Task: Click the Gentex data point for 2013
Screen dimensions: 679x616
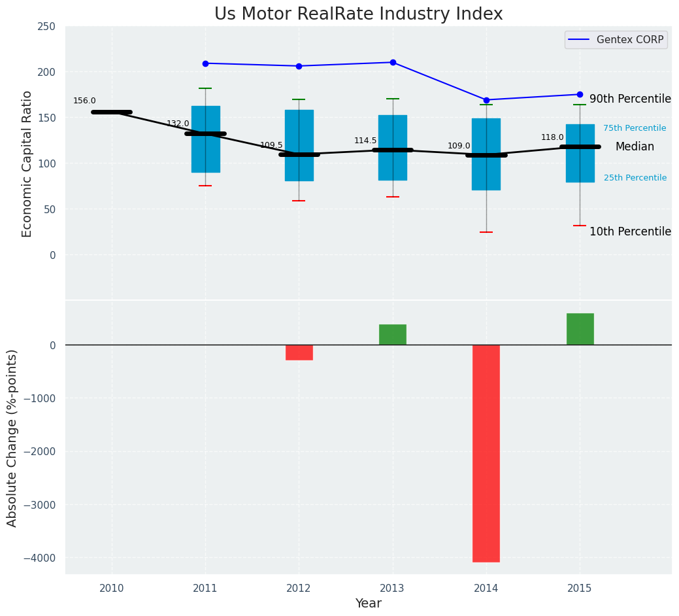Action: tap(393, 62)
